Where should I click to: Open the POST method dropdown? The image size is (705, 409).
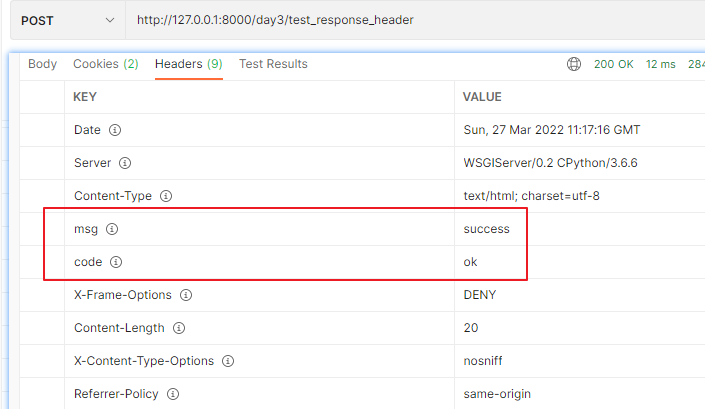point(67,20)
